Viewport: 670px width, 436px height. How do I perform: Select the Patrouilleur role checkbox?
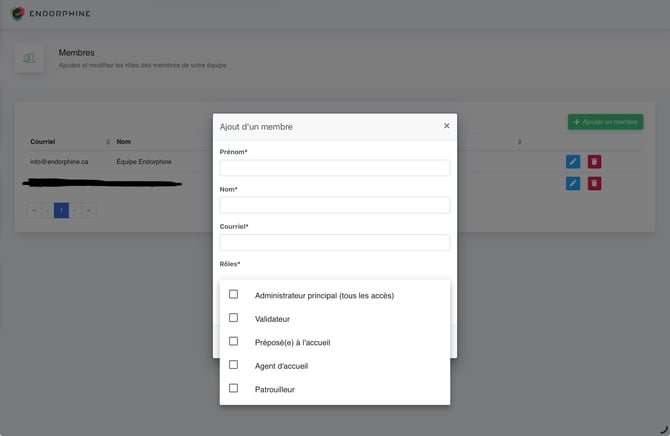233,388
